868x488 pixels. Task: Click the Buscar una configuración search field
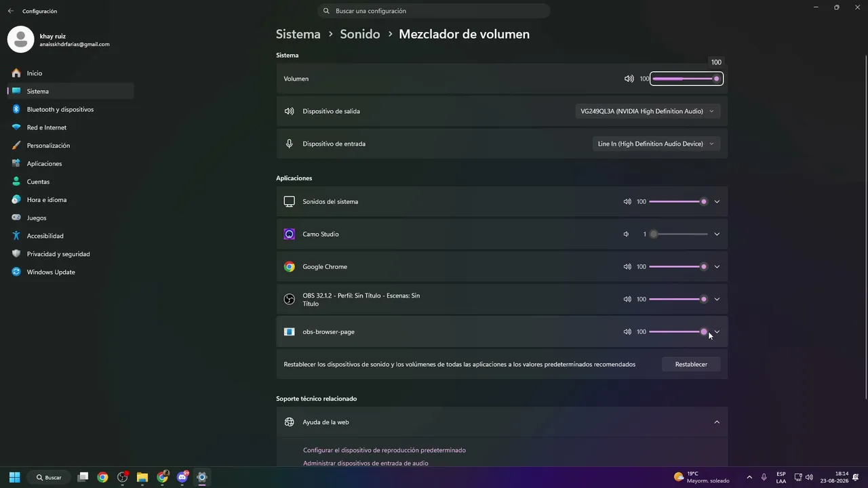pos(434,11)
